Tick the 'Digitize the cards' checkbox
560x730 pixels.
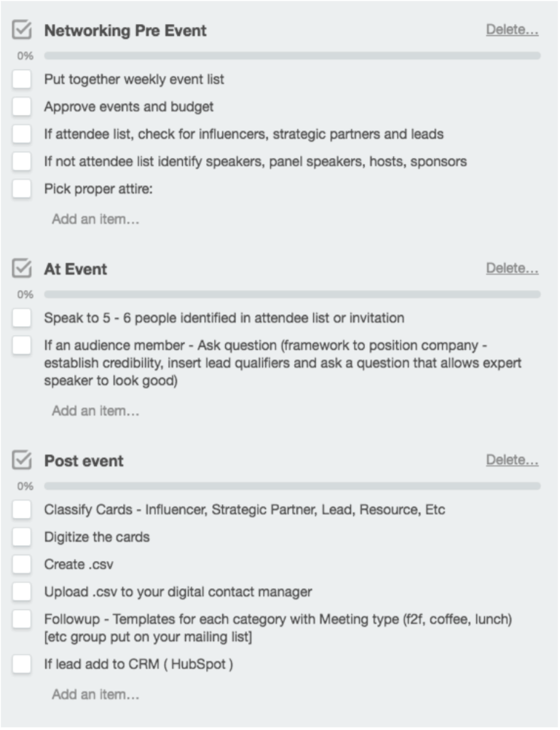click(22, 537)
